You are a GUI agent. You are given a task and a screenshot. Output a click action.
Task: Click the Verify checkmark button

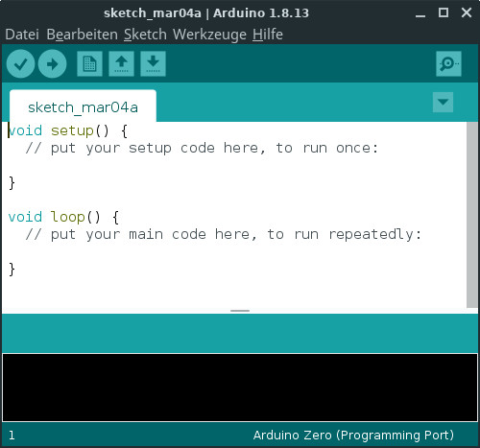coord(20,64)
